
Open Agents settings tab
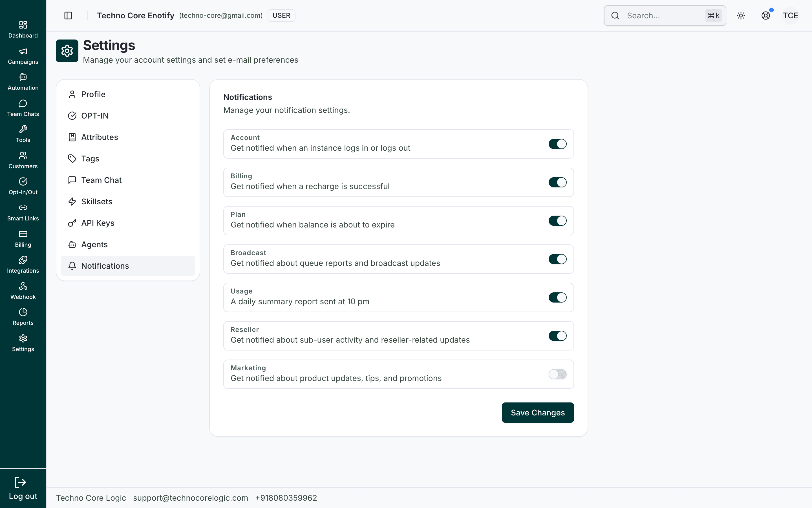pyautogui.click(x=128, y=244)
